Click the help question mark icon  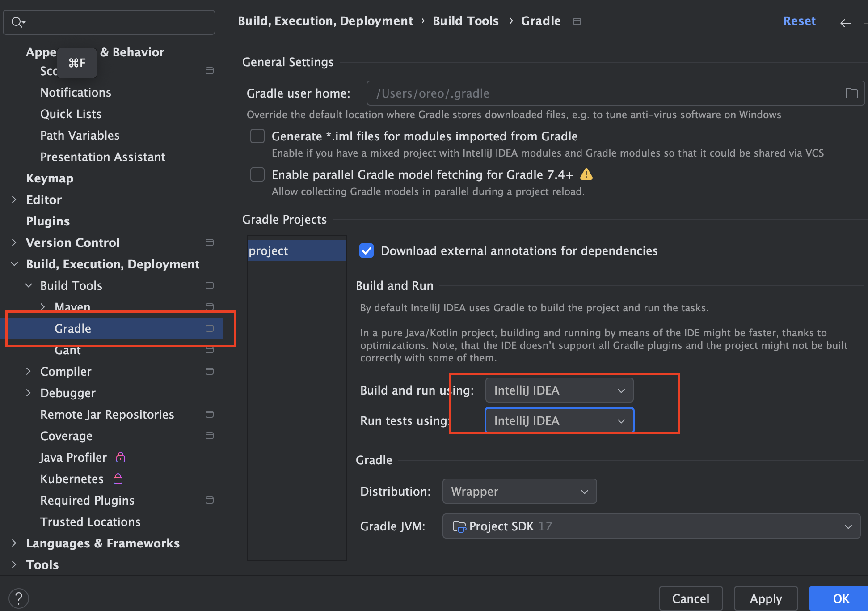click(19, 598)
